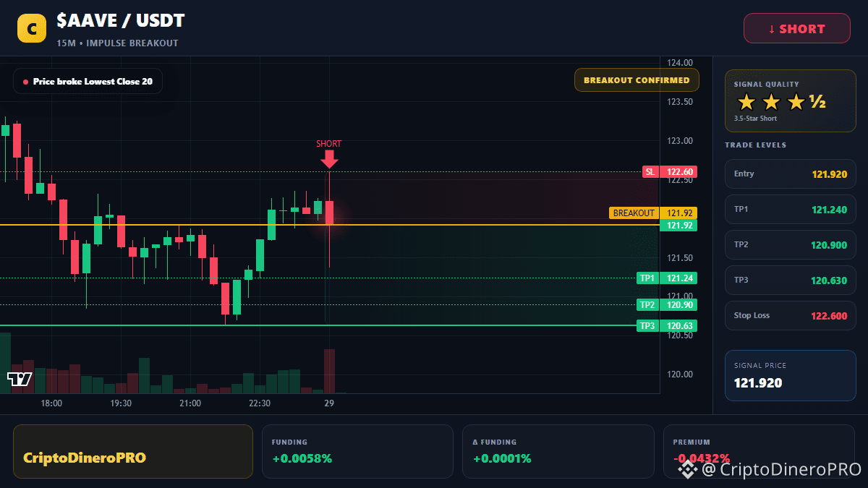Click the TradingView logo on chart
Image resolution: width=868 pixels, height=488 pixels.
point(20,379)
